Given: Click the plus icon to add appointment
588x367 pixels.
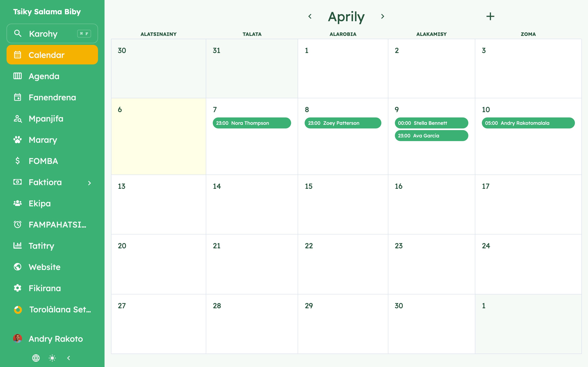Looking at the screenshot, I should coord(490,17).
